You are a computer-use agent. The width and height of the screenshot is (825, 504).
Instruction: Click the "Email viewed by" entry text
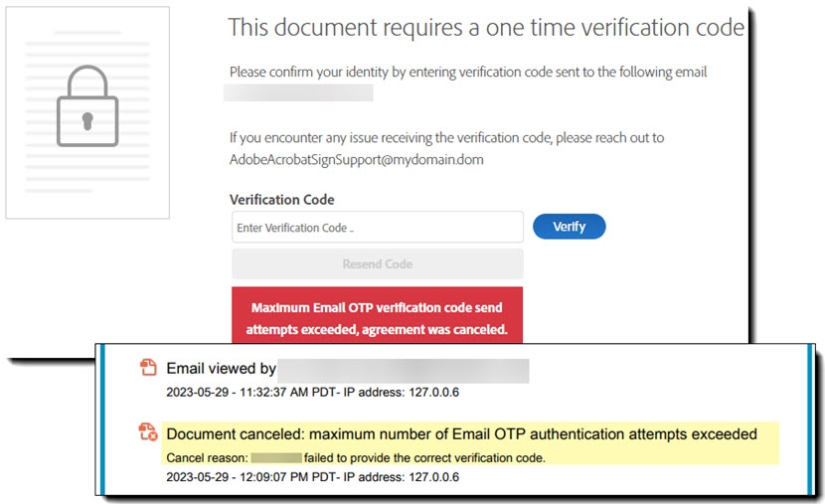[221, 369]
